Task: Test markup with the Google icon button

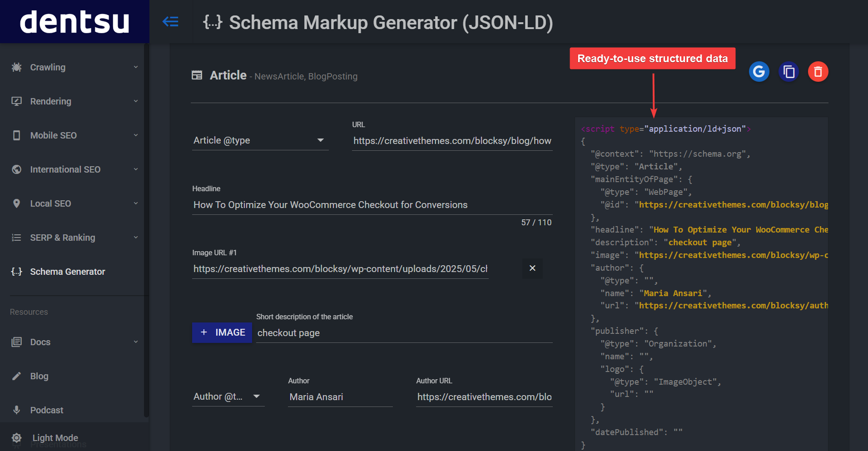Action: pyautogui.click(x=759, y=71)
